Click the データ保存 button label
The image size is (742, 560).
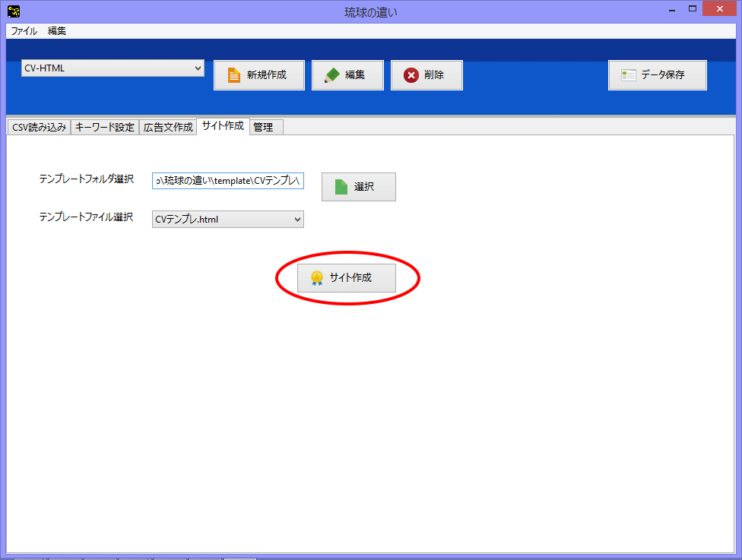662,74
